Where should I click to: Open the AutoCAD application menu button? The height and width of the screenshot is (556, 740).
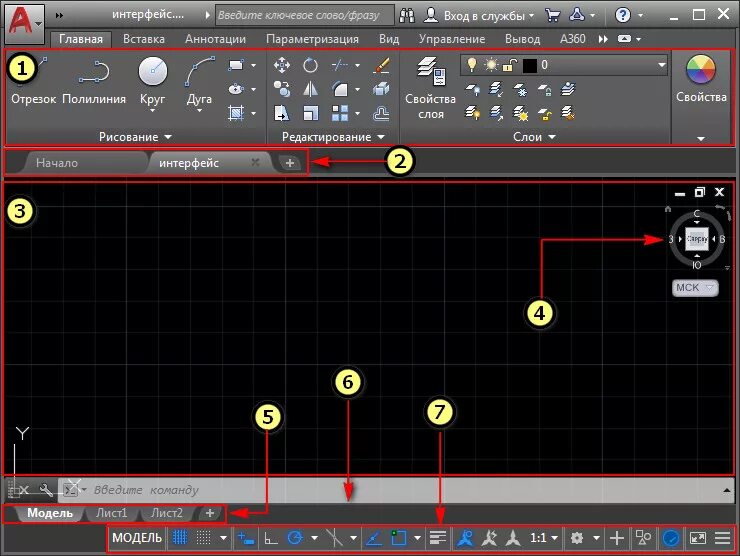click(25, 23)
